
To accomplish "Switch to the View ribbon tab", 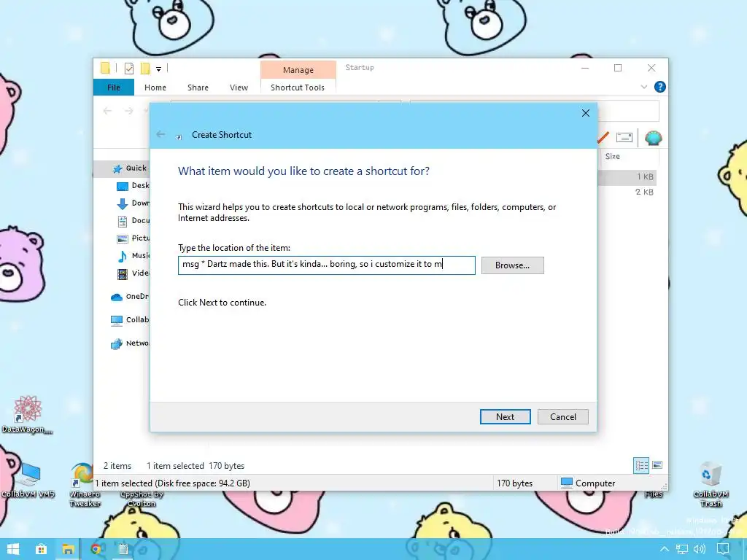I will coord(239,87).
